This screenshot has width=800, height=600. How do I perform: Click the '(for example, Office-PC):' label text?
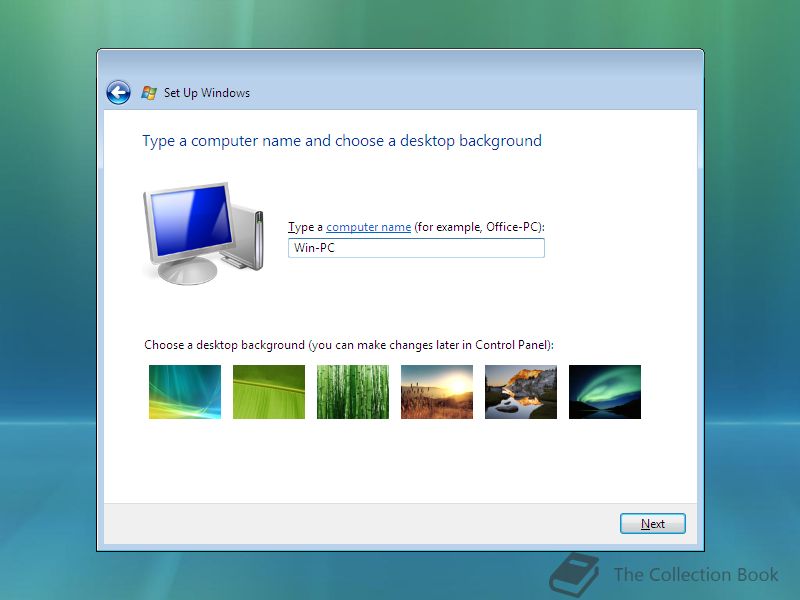click(x=480, y=227)
